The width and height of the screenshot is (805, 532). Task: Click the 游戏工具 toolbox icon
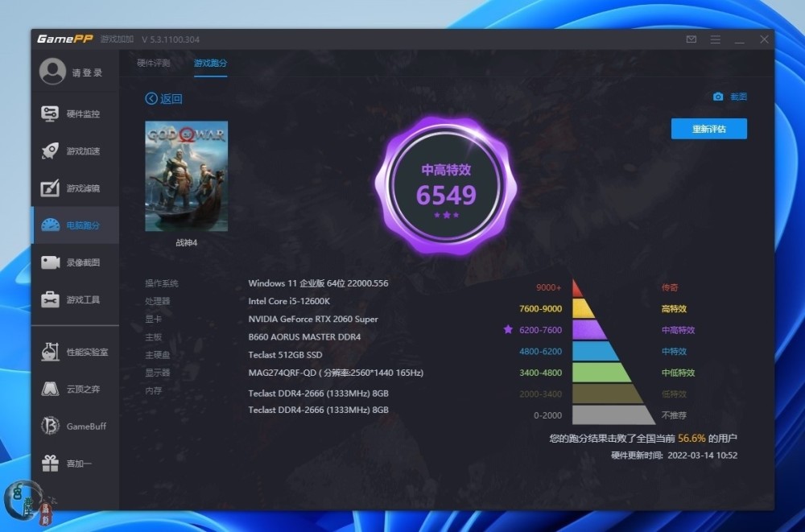(50, 299)
